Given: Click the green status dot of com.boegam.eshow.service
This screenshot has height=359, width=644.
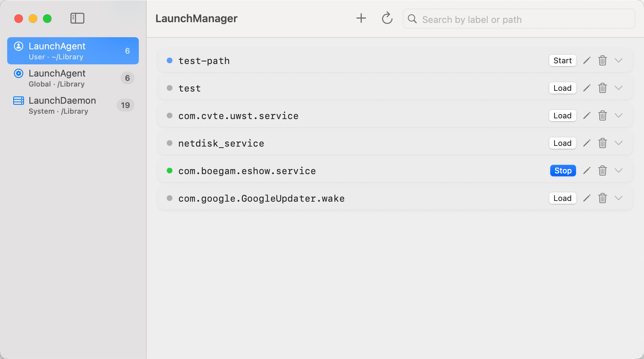Looking at the screenshot, I should 170,171.
